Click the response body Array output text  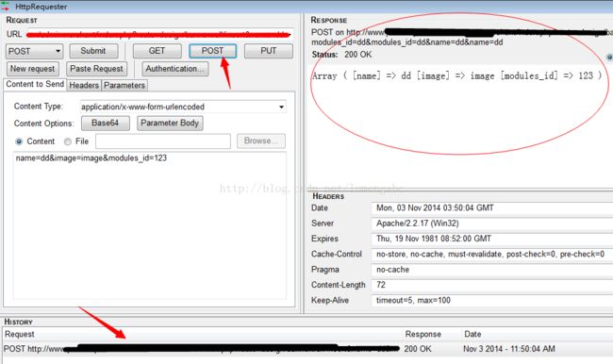click(456, 75)
